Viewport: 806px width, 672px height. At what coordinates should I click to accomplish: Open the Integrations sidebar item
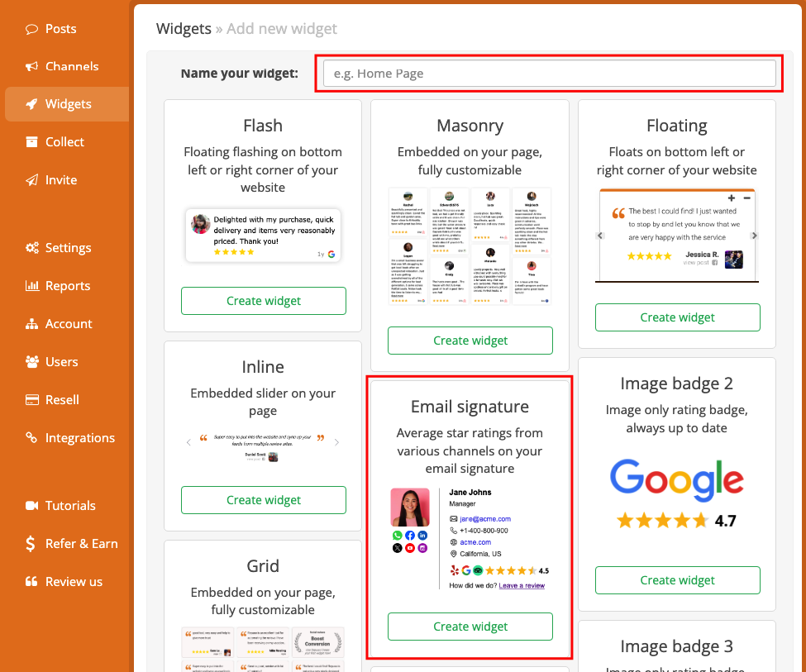coord(67,437)
